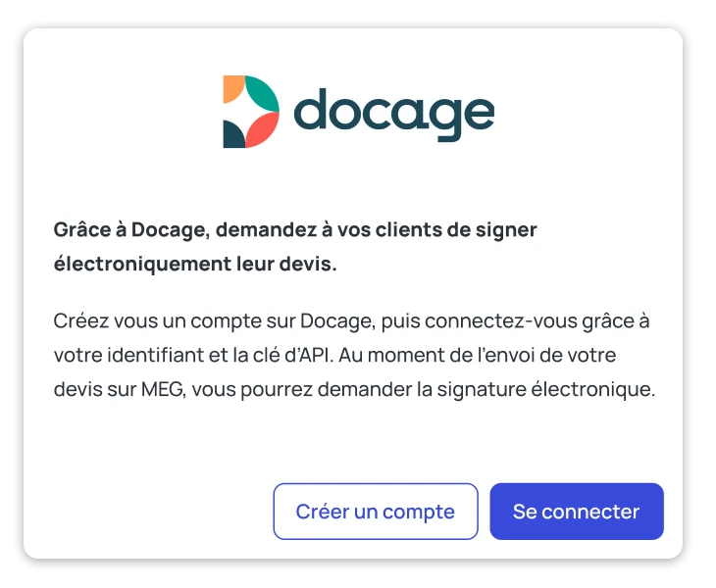
Task: Click the bold line électroniquement leur devis
Action: 195,264
